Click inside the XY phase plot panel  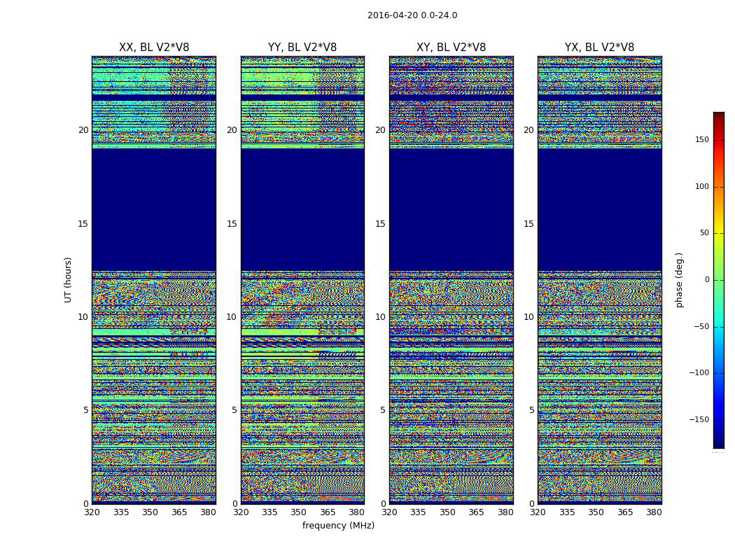click(x=451, y=280)
